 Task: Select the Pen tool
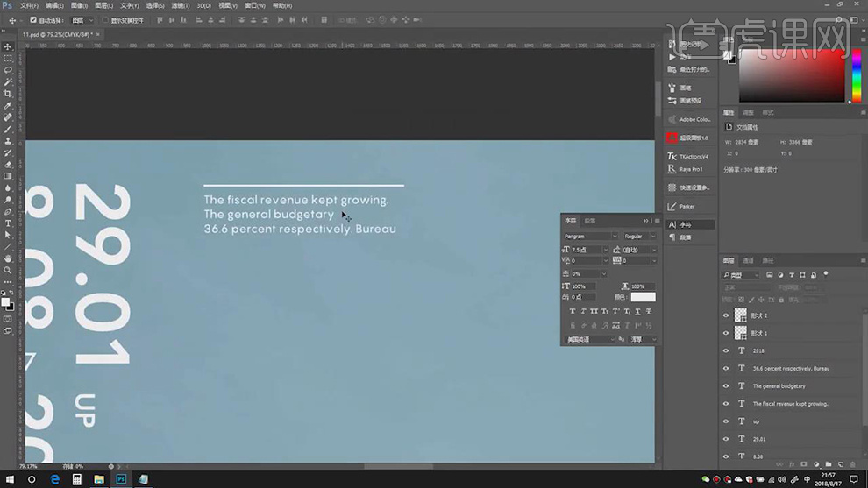tap(8, 212)
